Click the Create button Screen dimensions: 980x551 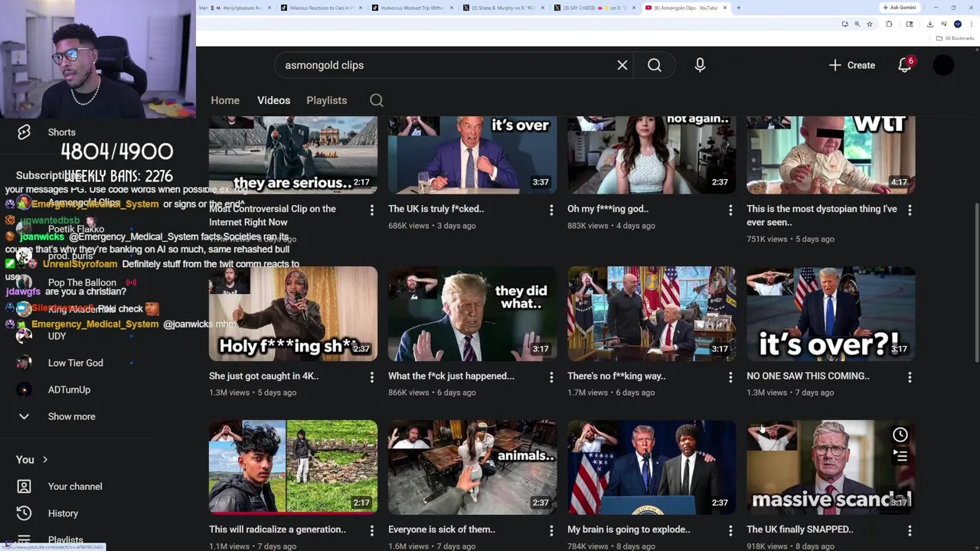(x=852, y=65)
